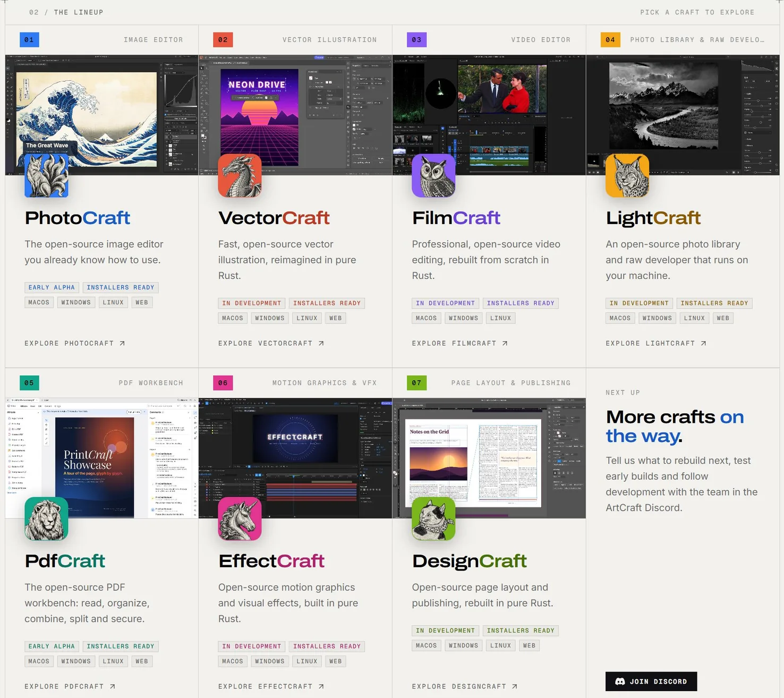This screenshot has width=784, height=698.
Task: Click the FilmCraft heading
Action: click(456, 218)
